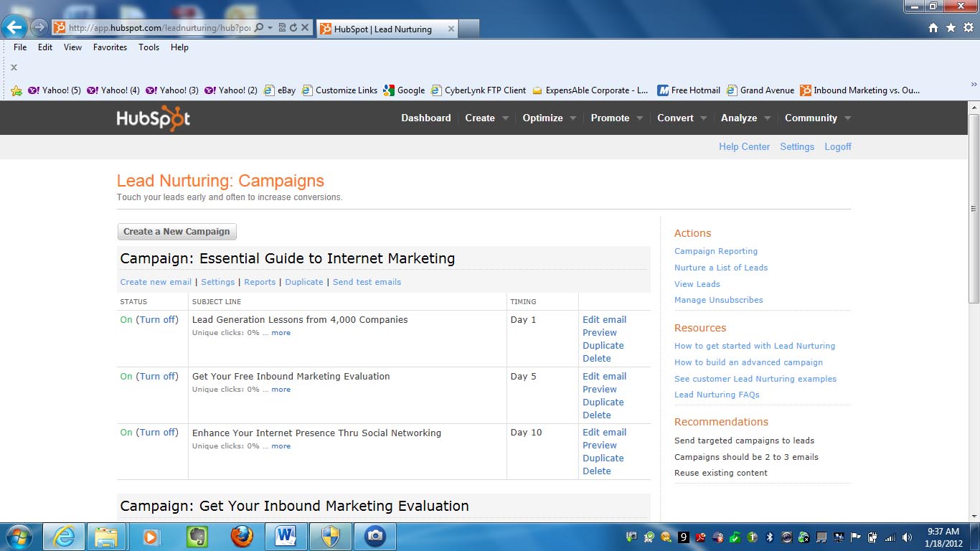
Task: Click the compatibility view icon in address bar
Action: pyautogui.click(x=282, y=28)
